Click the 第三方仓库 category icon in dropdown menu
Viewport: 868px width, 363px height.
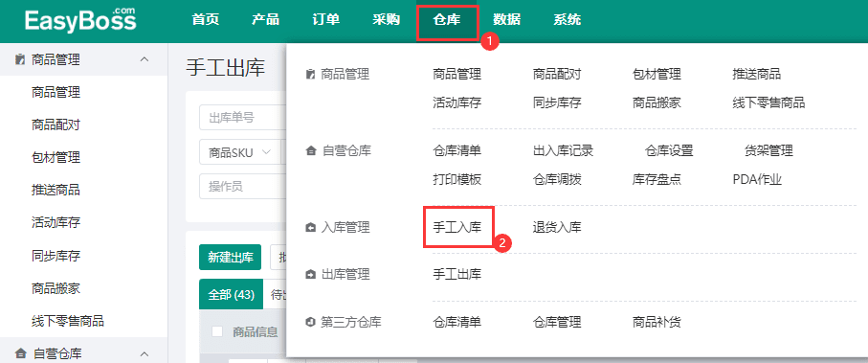point(311,322)
